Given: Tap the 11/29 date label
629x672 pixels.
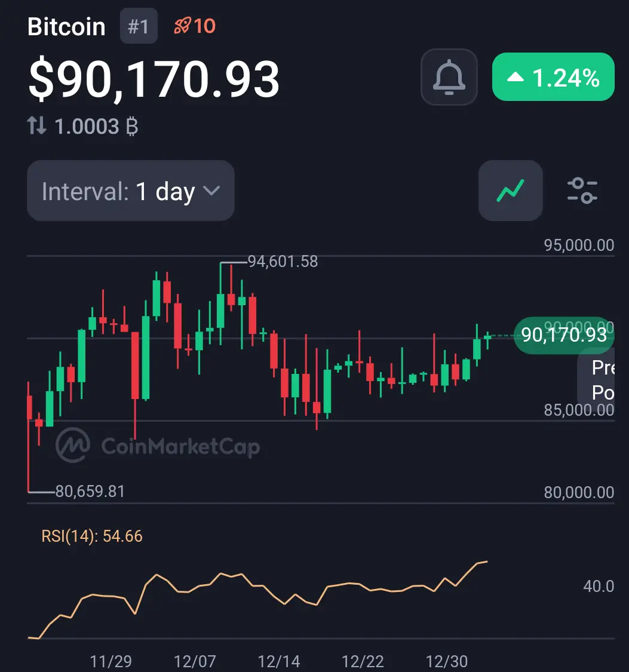Looking at the screenshot, I should coord(111,661).
